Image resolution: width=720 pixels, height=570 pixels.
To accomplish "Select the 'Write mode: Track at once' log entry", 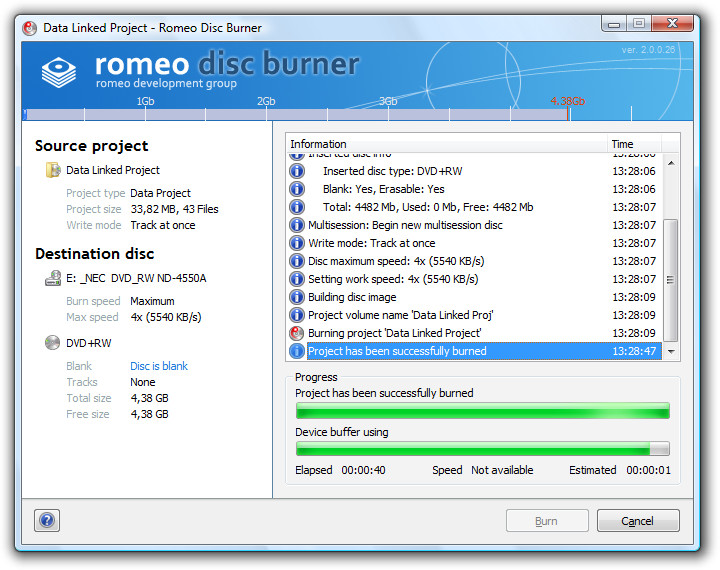I will pyautogui.click(x=475, y=243).
